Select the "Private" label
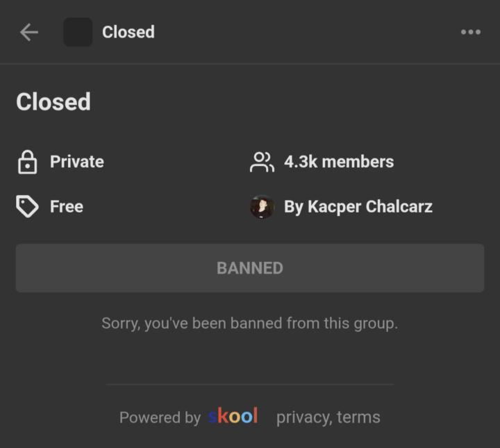The image size is (500, 448). (x=77, y=162)
